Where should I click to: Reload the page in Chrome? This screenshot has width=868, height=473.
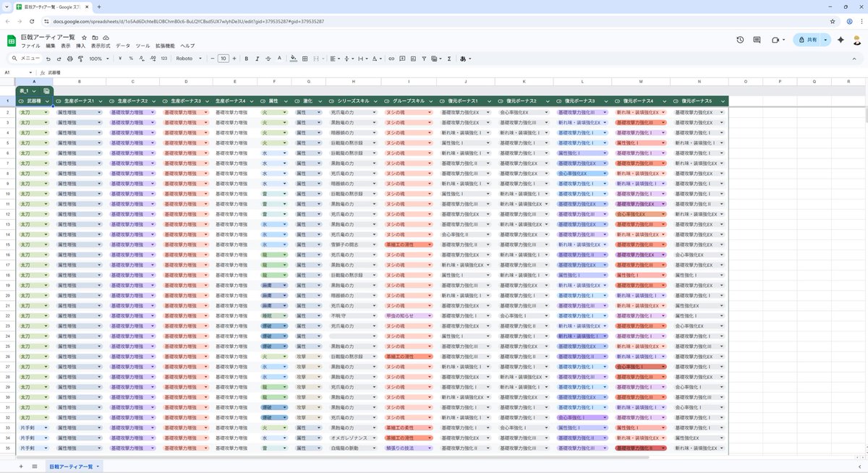[x=30, y=22]
